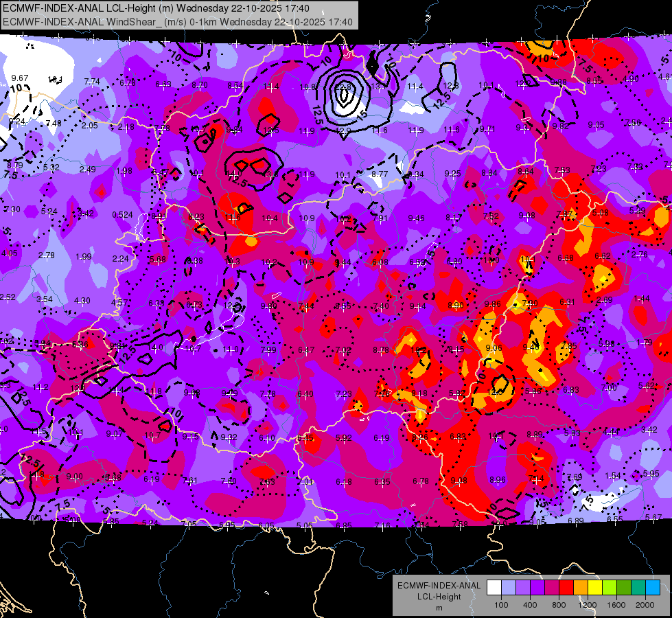Viewport: 672px width, 618px height.
Task: Click the magenta legend swatch
Action: 552,588
